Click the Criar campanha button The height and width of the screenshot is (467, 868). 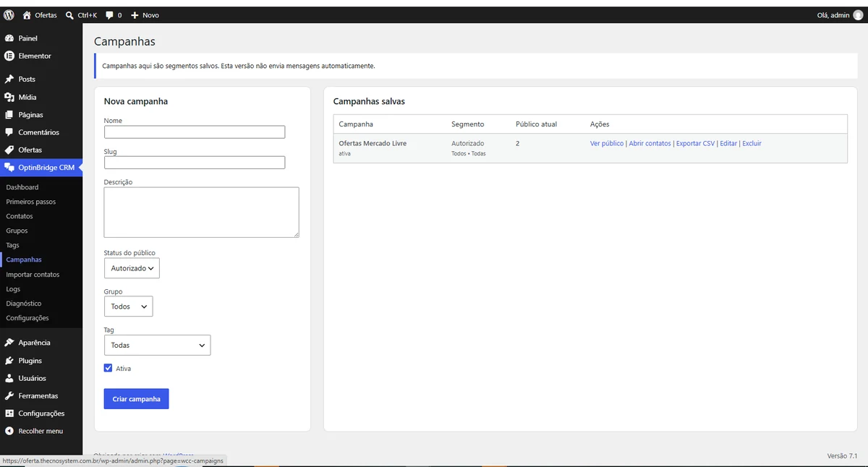pos(136,399)
